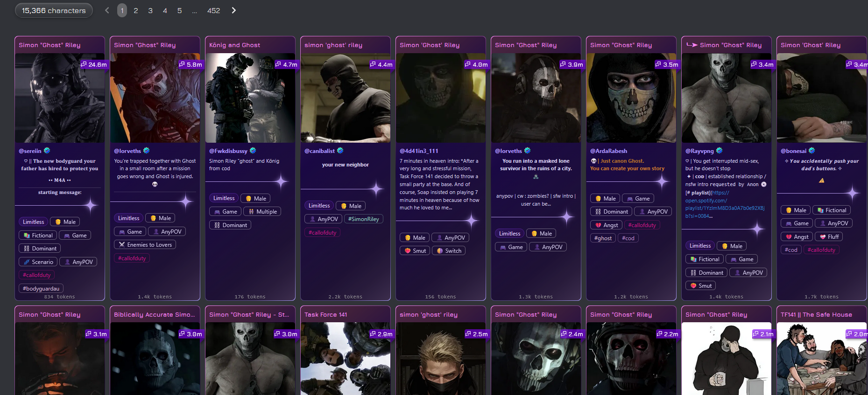Click the verified badge next to @Rayvpng
Viewport: 868px width, 395px height.
click(720, 151)
